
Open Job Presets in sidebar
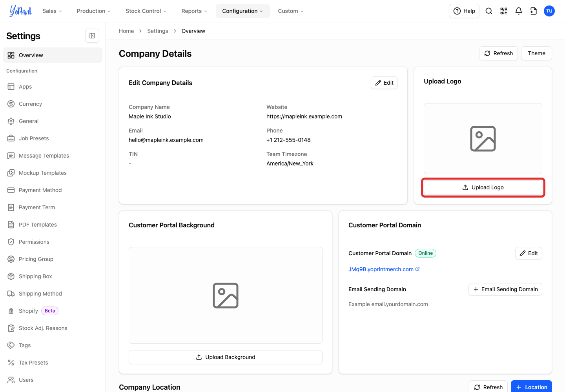[53, 138]
